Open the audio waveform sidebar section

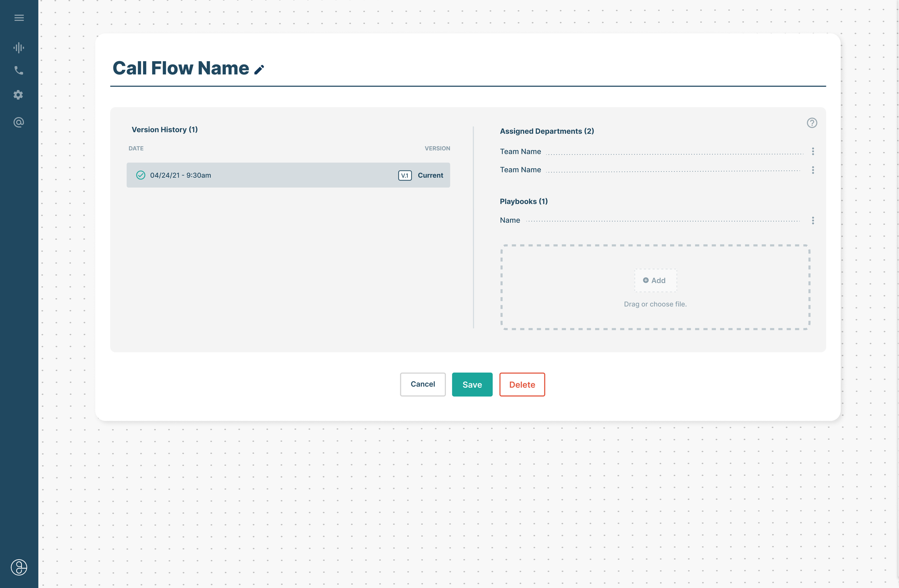[19, 47]
